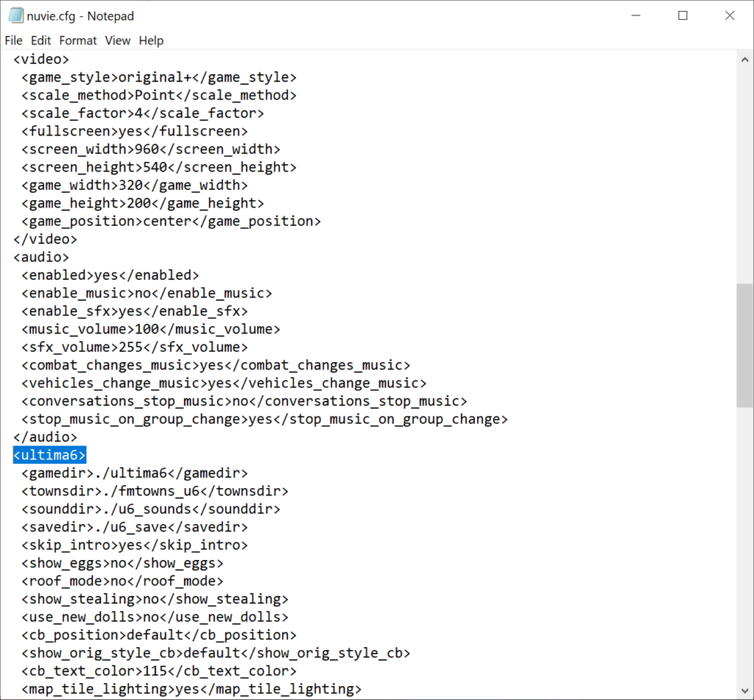Image resolution: width=754 pixels, height=700 pixels.
Task: Click the map_tile_lighting yes line
Action: (191, 689)
